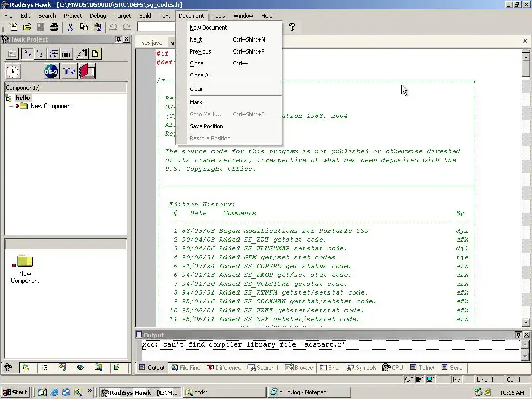Select New Component in the tree
Screen dimensions: 532x399
pos(51,106)
